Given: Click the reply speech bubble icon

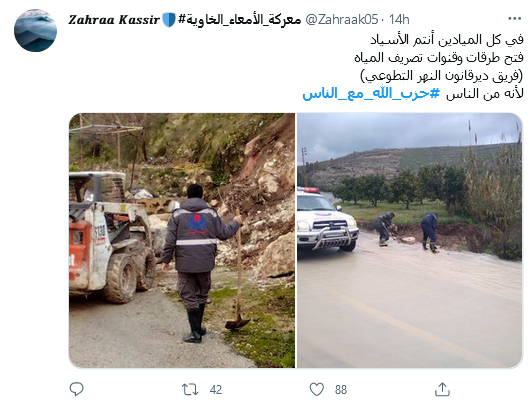Looking at the screenshot, I should (77, 389).
